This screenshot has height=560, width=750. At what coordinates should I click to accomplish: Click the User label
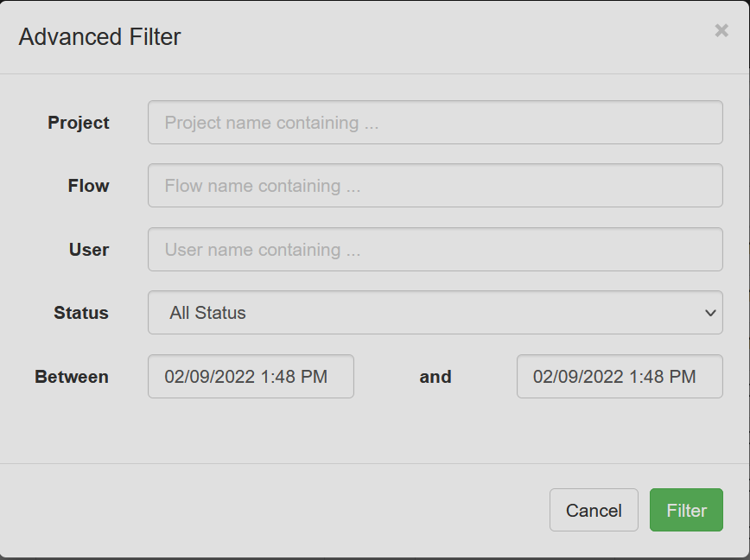point(89,250)
